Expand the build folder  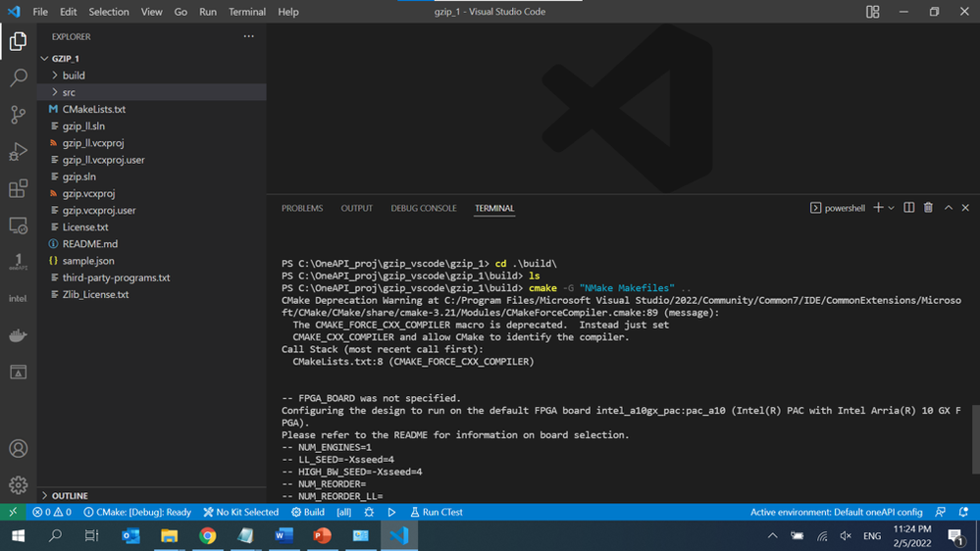74,75
